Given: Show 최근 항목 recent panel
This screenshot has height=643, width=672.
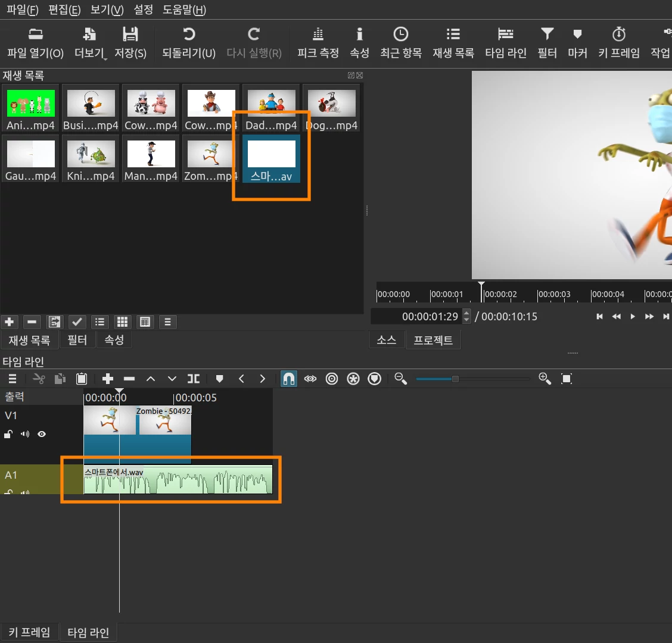Looking at the screenshot, I should 401,43.
